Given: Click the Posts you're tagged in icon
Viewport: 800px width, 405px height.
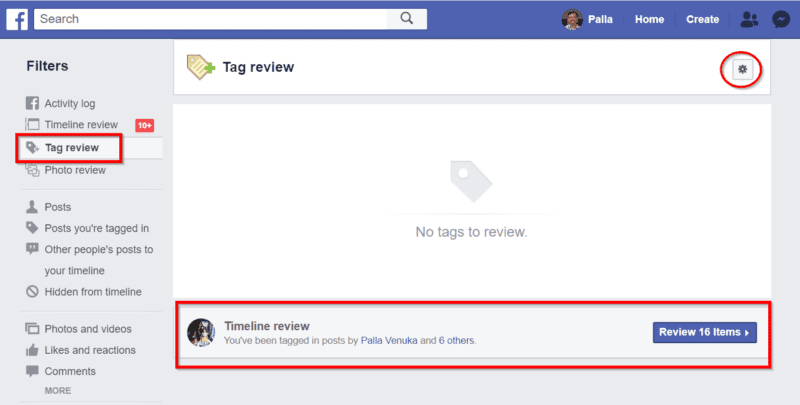Looking at the screenshot, I should tap(32, 228).
